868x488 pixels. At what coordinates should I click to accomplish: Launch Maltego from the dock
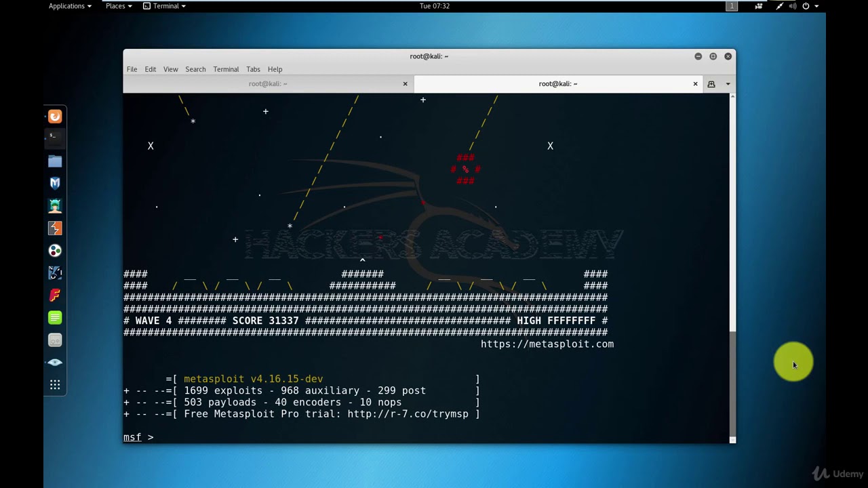(55, 250)
